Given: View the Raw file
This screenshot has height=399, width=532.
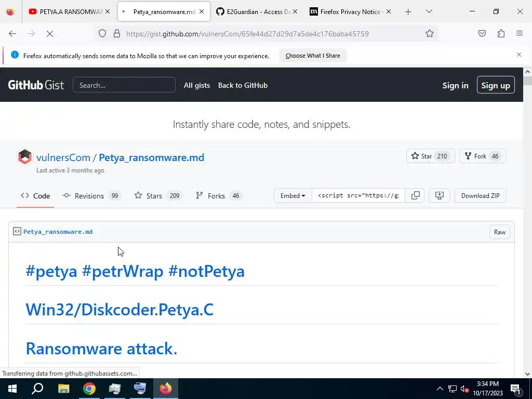Looking at the screenshot, I should click(499, 232).
